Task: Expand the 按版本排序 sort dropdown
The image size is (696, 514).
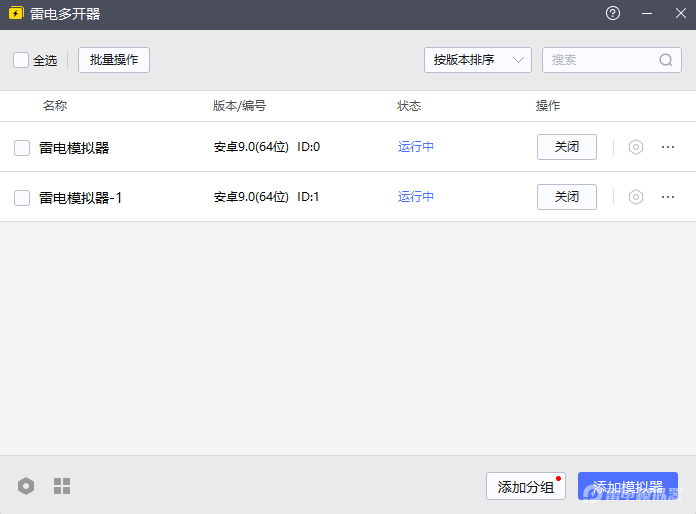Action: (x=478, y=60)
